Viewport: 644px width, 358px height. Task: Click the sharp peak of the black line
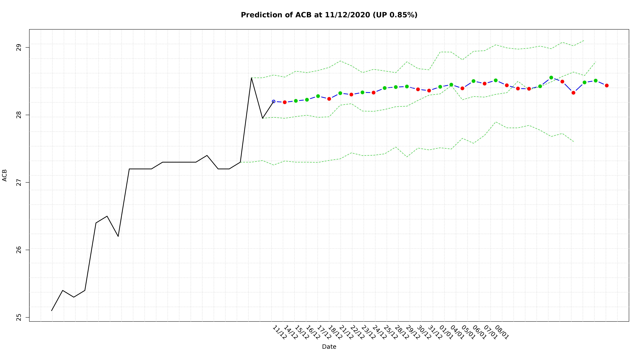(251, 78)
